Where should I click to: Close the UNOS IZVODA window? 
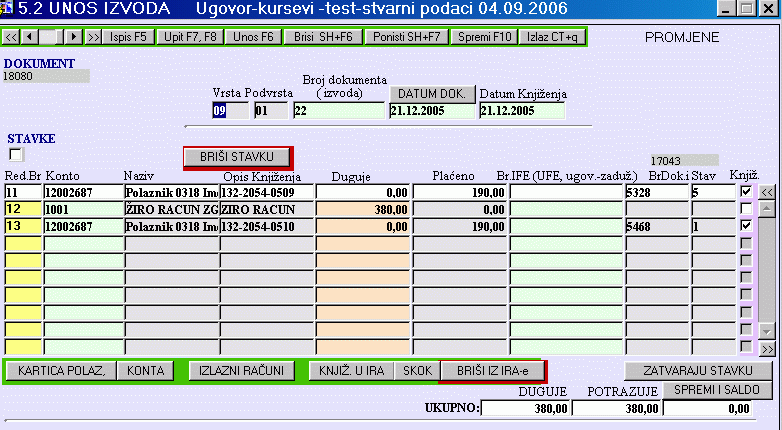pyautogui.click(x=769, y=8)
